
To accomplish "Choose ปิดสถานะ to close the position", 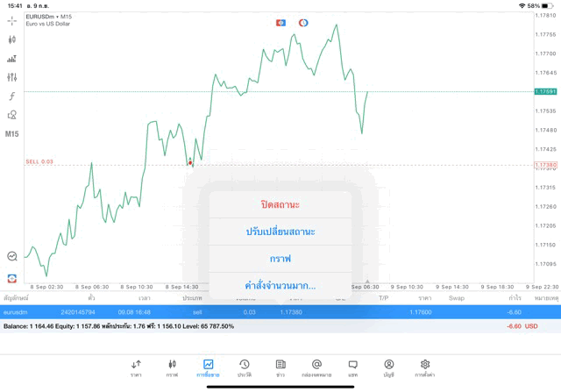I will tap(280, 204).
